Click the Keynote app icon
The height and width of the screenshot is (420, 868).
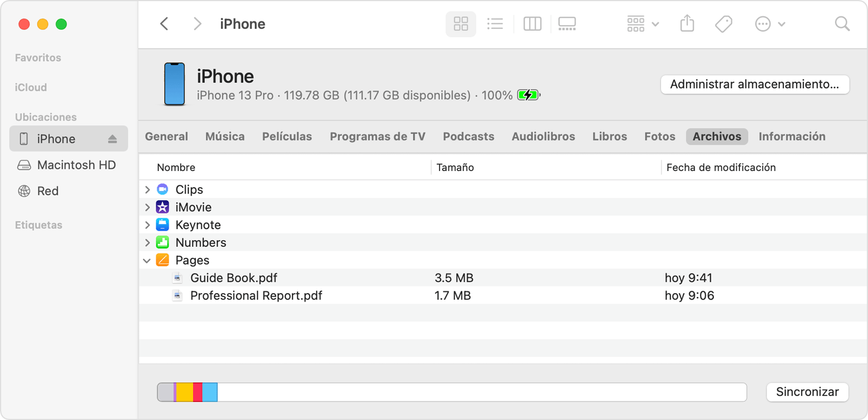click(162, 225)
